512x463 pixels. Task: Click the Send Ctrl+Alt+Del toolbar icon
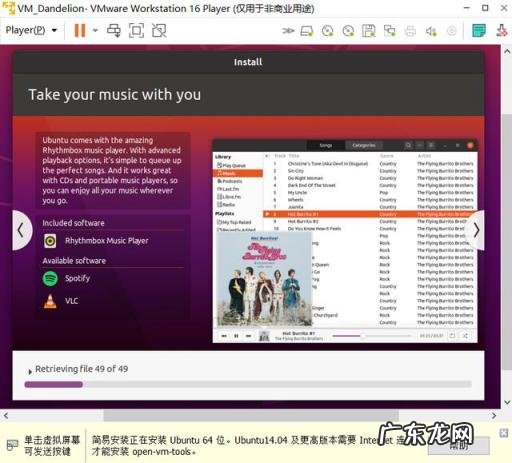pos(114,31)
